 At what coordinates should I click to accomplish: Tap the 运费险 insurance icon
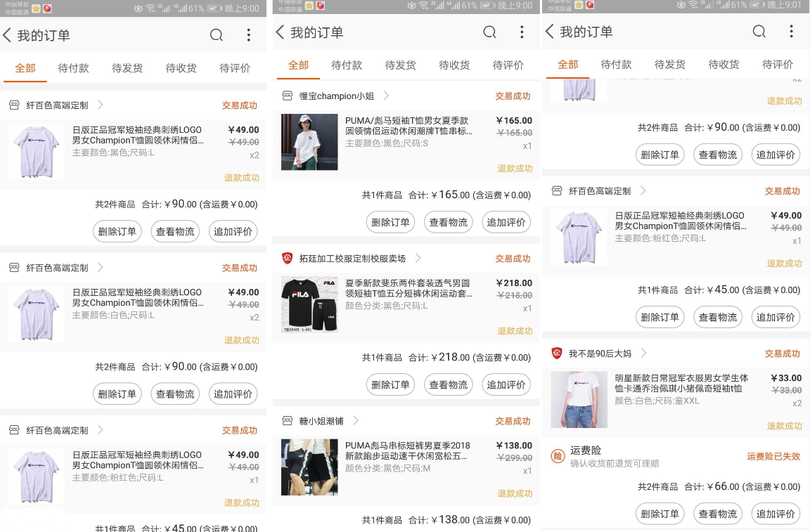coord(558,456)
